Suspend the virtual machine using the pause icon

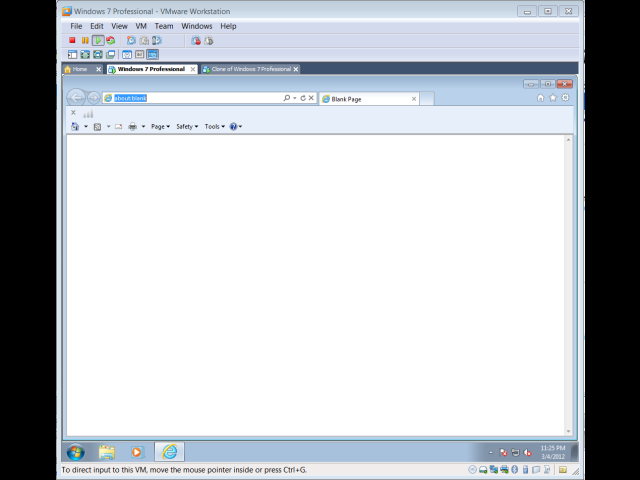pos(85,41)
